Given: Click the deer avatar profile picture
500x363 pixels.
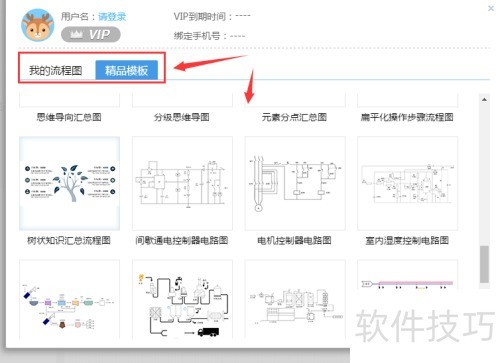Looking at the screenshot, I should pyautogui.click(x=37, y=25).
